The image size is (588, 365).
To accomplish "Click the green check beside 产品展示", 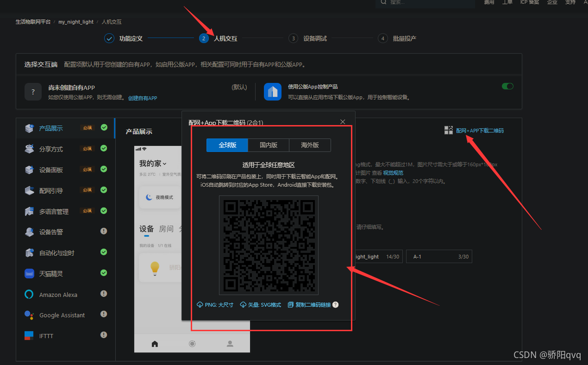I will (x=104, y=127).
